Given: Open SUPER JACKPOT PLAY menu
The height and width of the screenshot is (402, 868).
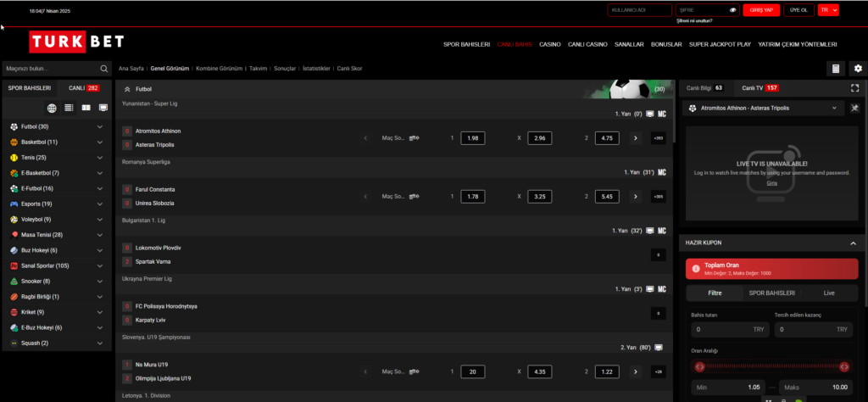Looking at the screenshot, I should (720, 44).
